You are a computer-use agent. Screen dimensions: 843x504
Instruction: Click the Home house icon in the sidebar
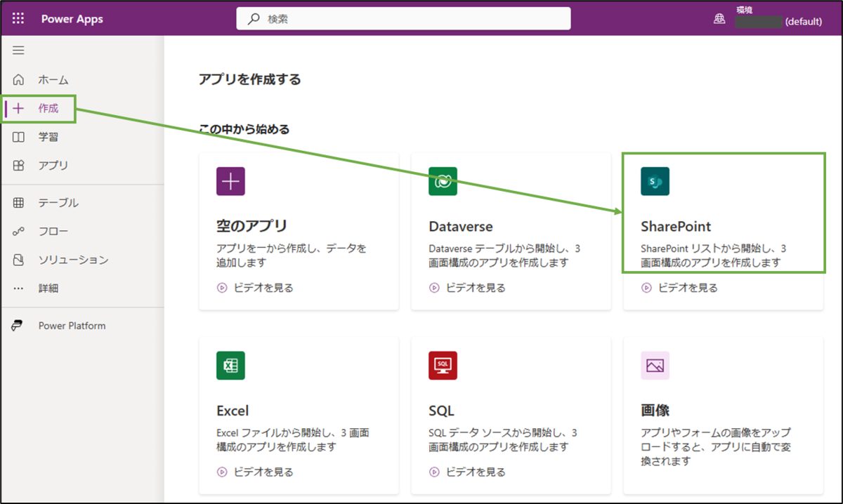click(19, 80)
